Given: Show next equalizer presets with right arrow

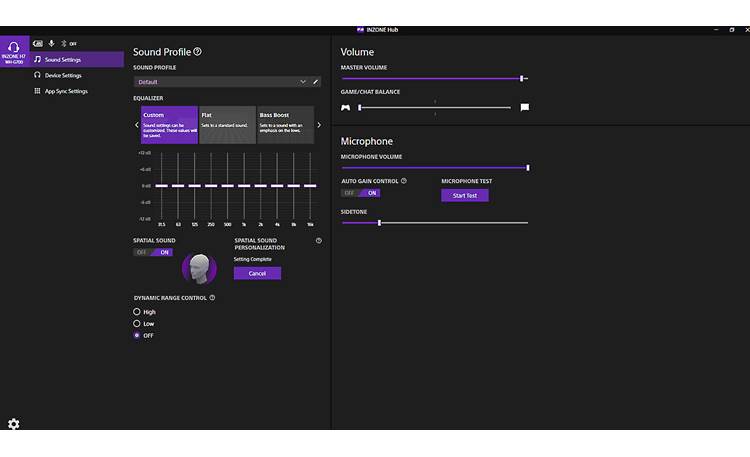Looking at the screenshot, I should (319, 125).
